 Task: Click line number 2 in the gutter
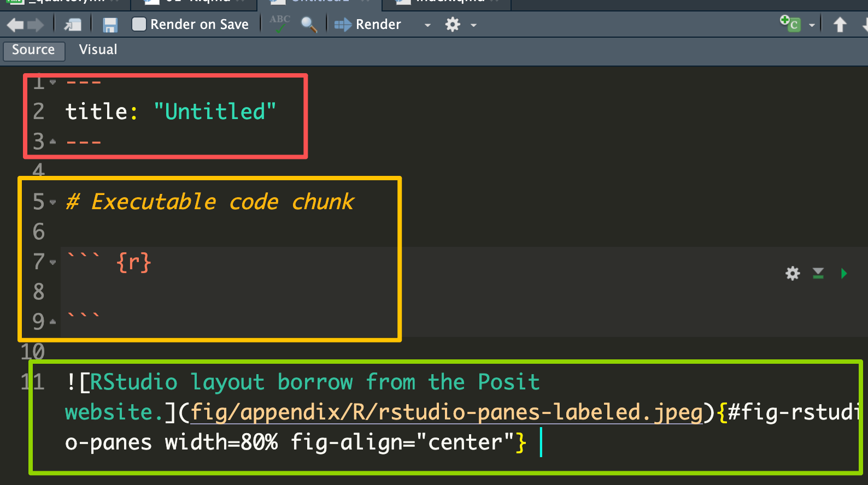pyautogui.click(x=38, y=112)
